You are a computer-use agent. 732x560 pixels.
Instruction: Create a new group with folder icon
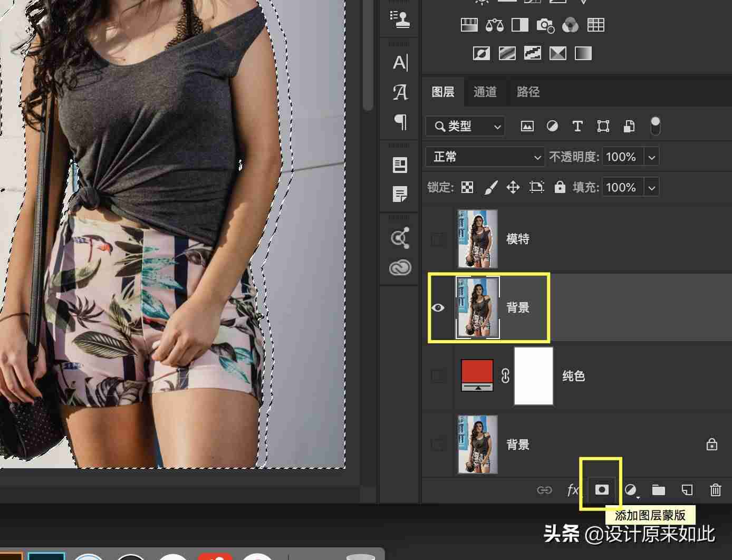[x=658, y=490]
